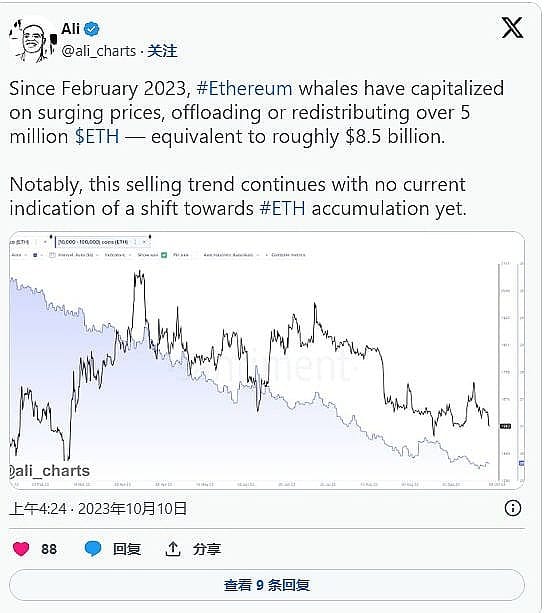Click the blue verified badge next to Ali
Image resolution: width=544 pixels, height=613 pixels.
coord(92,29)
